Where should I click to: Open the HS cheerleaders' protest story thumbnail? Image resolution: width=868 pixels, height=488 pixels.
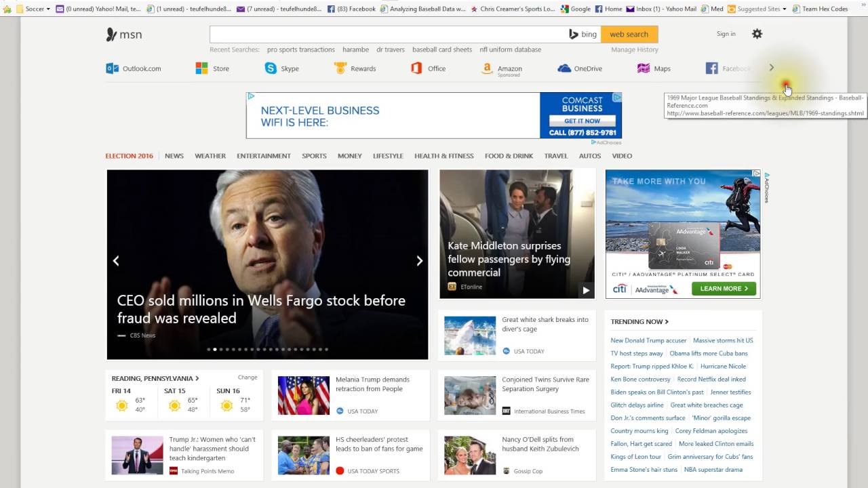click(304, 455)
